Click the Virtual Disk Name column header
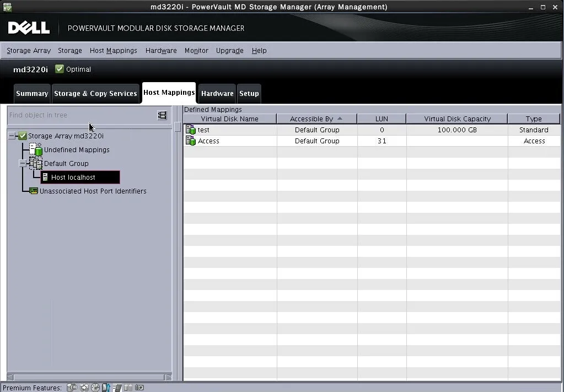The height and width of the screenshot is (392, 564). pyautogui.click(x=229, y=119)
